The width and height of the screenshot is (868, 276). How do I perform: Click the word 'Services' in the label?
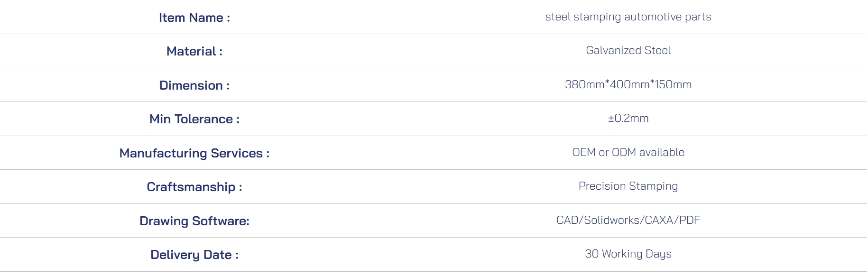(237, 153)
